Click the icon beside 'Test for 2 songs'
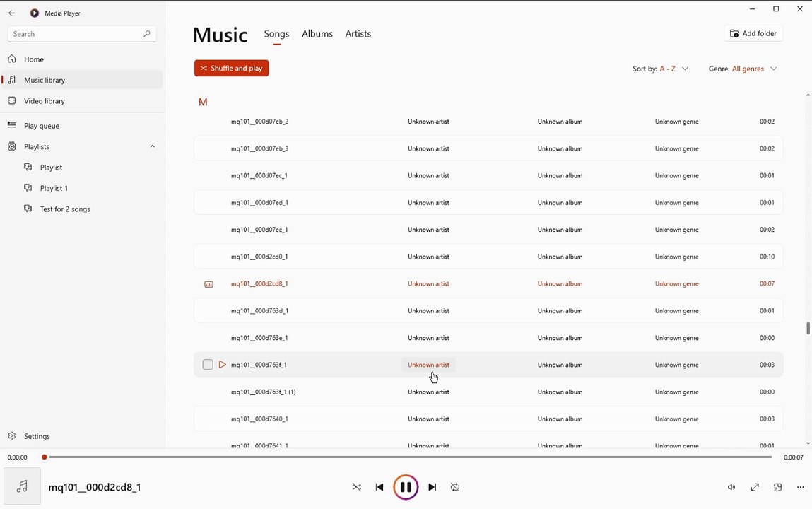The image size is (812, 509). tap(28, 209)
